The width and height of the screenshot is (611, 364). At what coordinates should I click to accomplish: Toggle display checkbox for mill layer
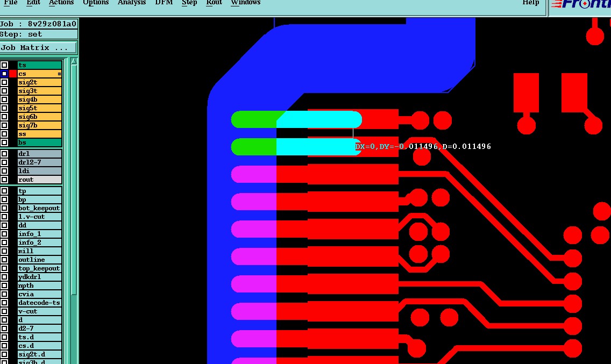click(x=4, y=251)
